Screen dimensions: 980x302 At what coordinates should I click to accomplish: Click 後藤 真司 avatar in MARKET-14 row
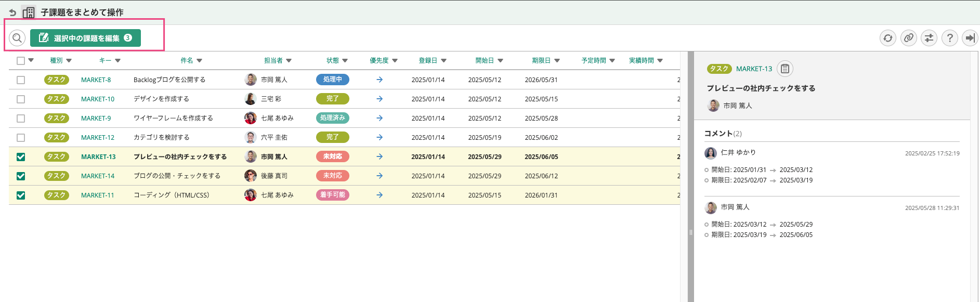click(251, 176)
